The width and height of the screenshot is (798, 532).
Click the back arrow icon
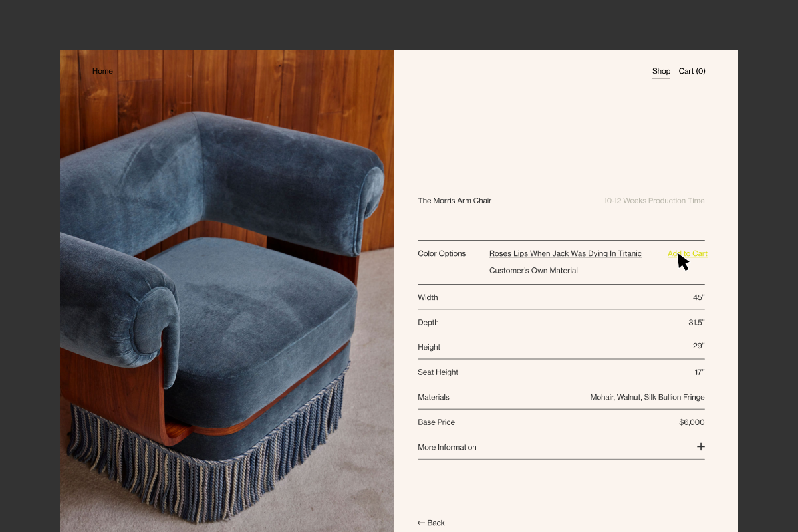[x=421, y=523]
